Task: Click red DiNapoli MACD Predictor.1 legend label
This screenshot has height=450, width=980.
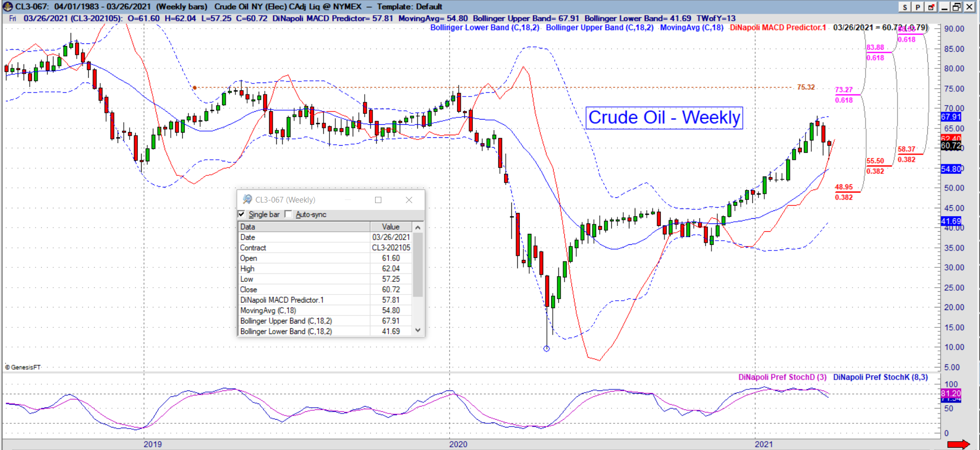Action: click(x=778, y=28)
